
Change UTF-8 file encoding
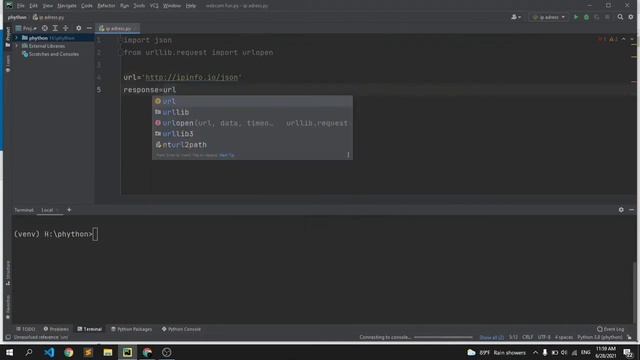(544, 337)
